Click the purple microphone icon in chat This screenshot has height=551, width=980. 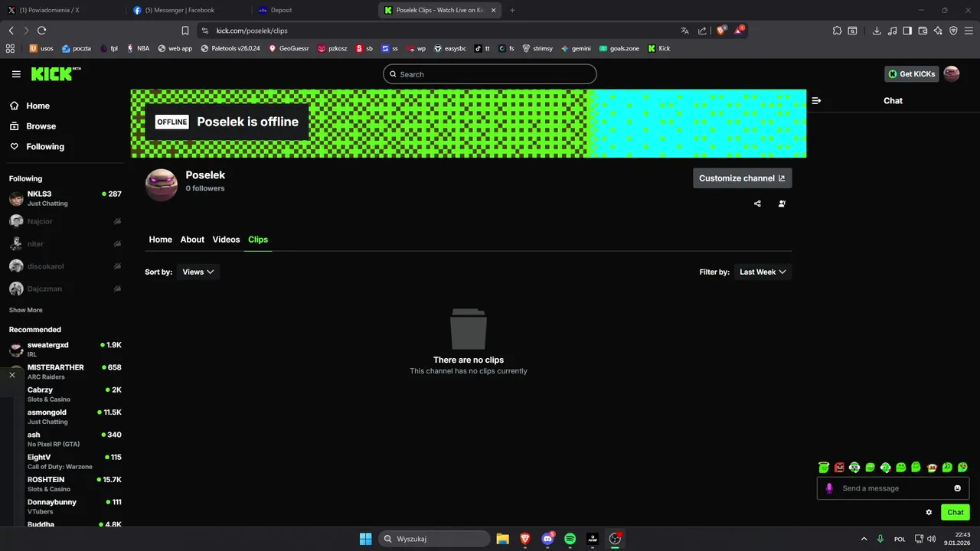click(x=829, y=488)
